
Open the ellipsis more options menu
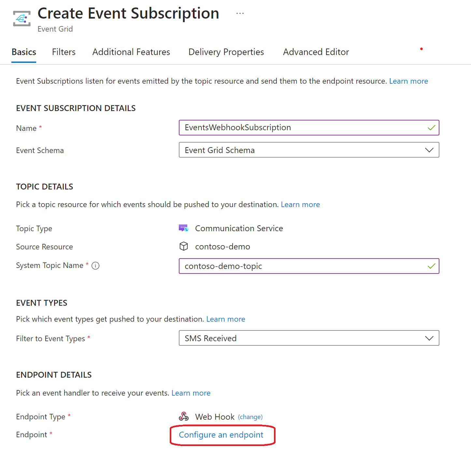[x=240, y=14]
